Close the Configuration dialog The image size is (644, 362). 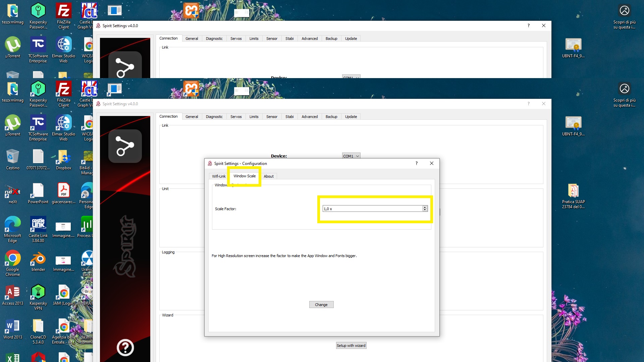(x=432, y=163)
